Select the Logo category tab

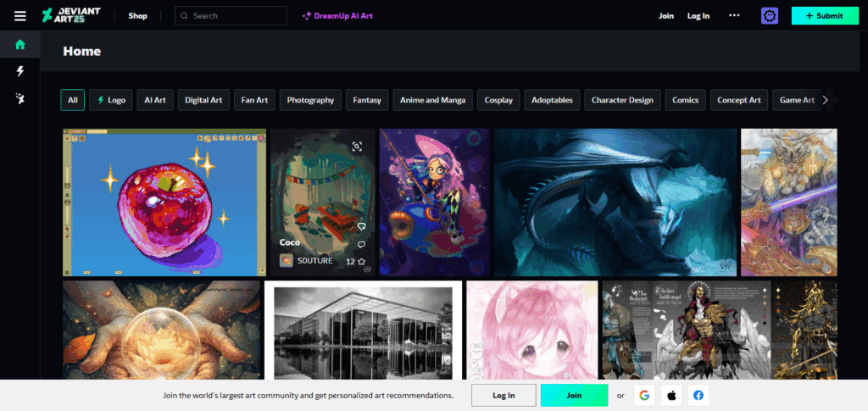pos(111,100)
